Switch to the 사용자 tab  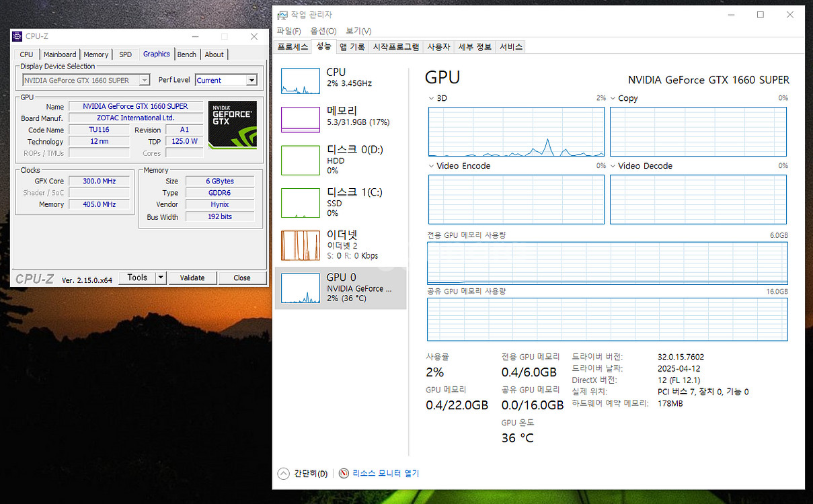coord(439,47)
